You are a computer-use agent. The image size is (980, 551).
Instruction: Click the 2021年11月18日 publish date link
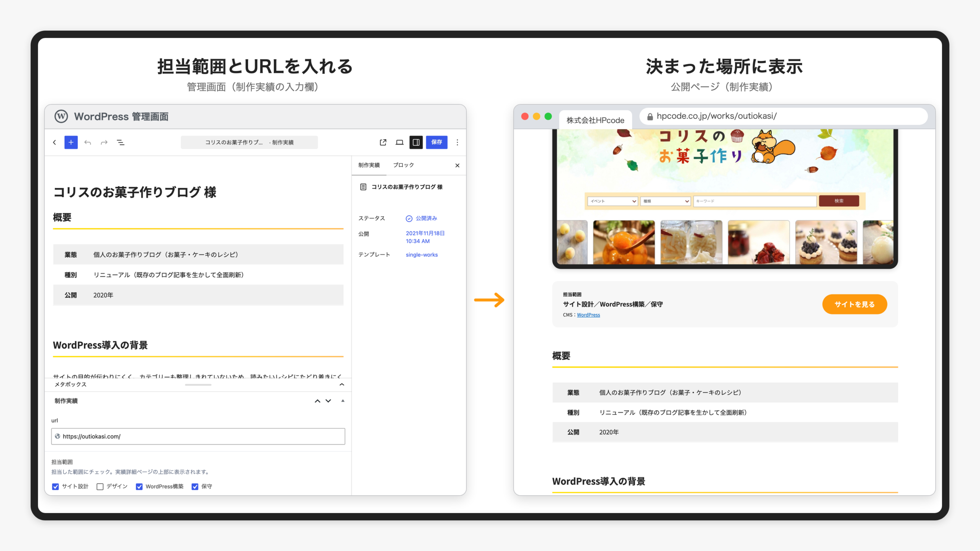pos(425,237)
